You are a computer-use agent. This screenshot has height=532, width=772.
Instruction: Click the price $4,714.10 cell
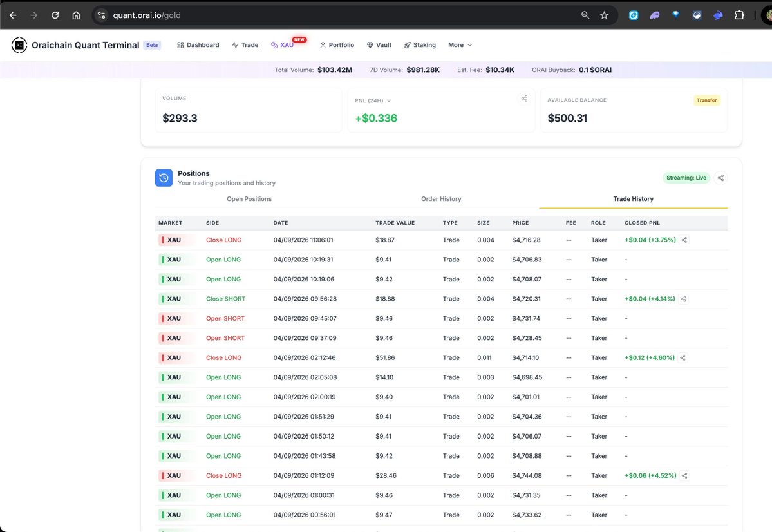[x=525, y=357]
